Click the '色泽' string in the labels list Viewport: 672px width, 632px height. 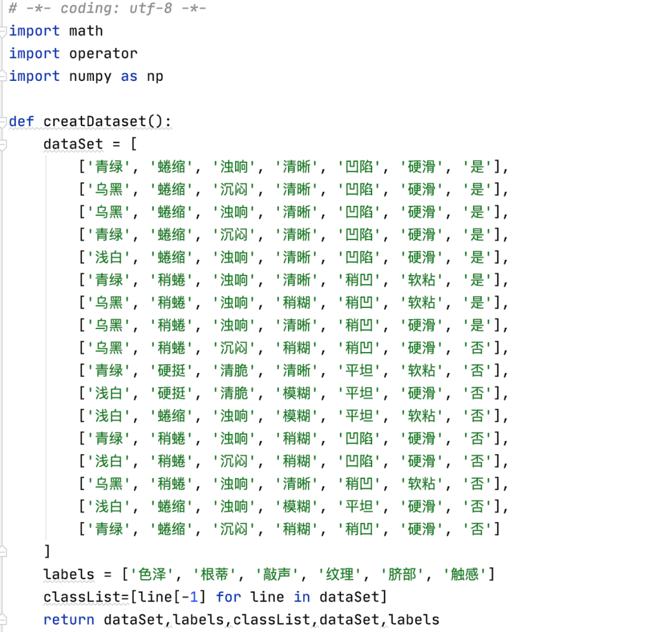click(152, 574)
